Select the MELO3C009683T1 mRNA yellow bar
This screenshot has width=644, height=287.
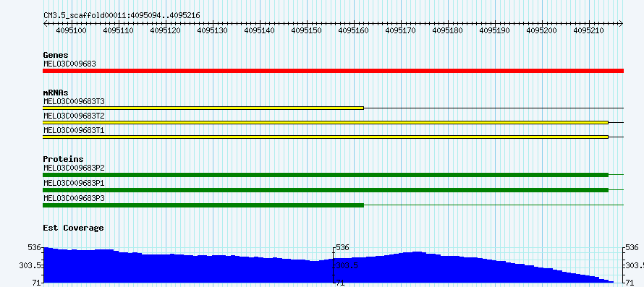pos(326,137)
